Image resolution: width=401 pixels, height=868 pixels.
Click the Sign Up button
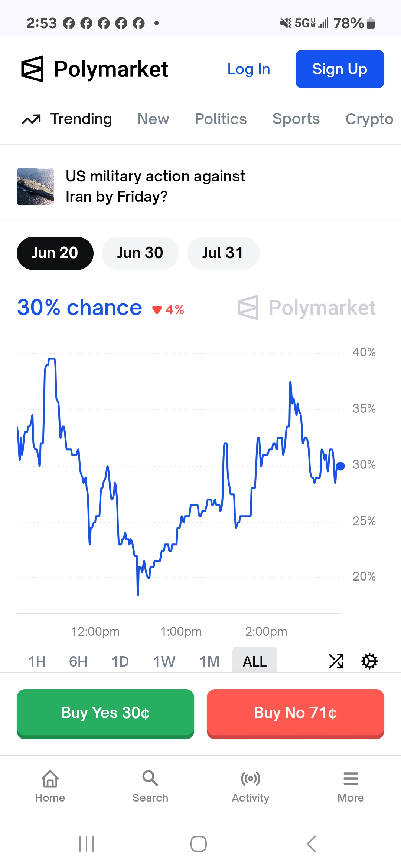point(340,69)
